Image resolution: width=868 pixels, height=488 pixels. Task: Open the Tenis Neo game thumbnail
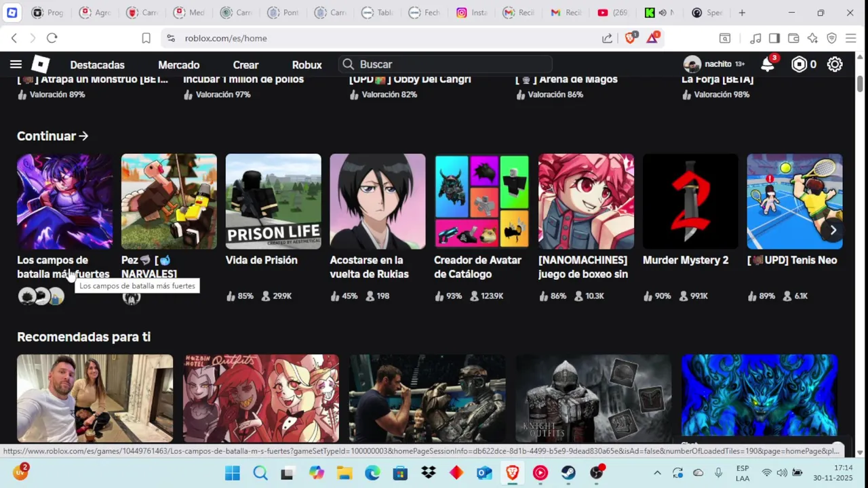tap(795, 201)
